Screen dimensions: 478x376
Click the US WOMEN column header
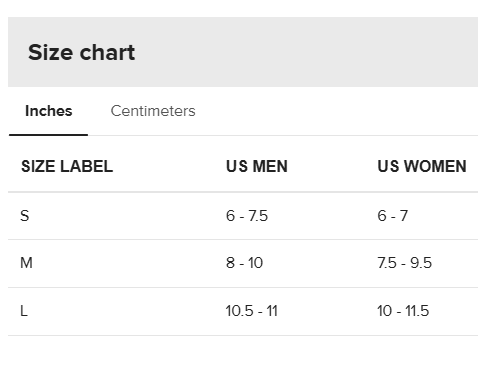[422, 166]
